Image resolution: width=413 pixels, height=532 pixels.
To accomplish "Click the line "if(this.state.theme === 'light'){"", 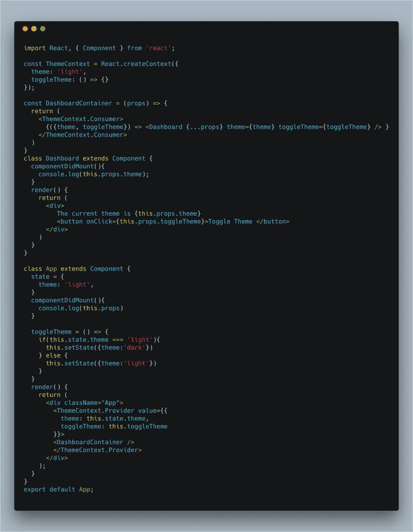I will (x=99, y=340).
